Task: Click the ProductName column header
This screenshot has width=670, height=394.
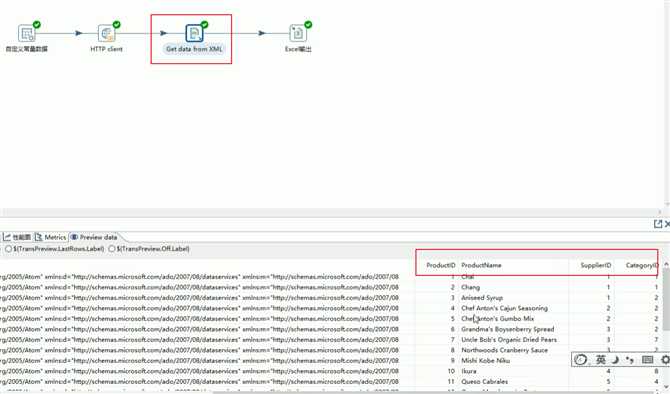Action: tap(481, 265)
